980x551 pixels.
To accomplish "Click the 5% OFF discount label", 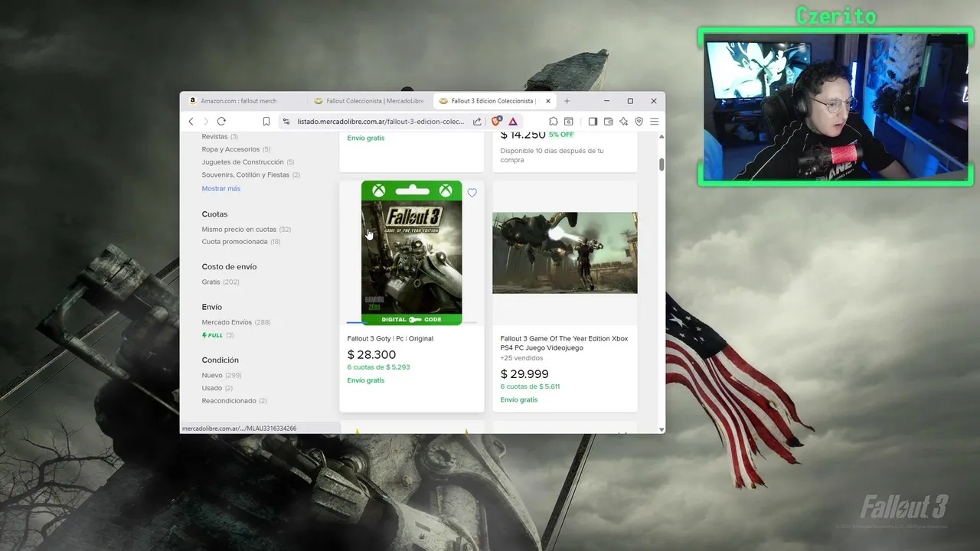I will (x=561, y=135).
